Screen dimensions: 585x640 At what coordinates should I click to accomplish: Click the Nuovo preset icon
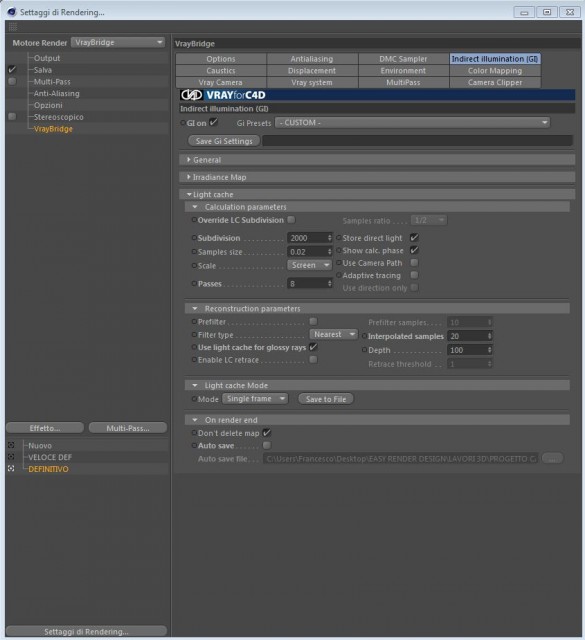point(11,445)
